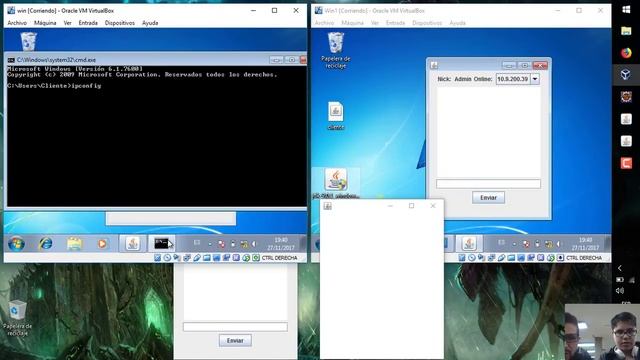Open Máquina menu in win VM window
Image resolution: width=640 pixels, height=360 pixels.
click(x=45, y=23)
